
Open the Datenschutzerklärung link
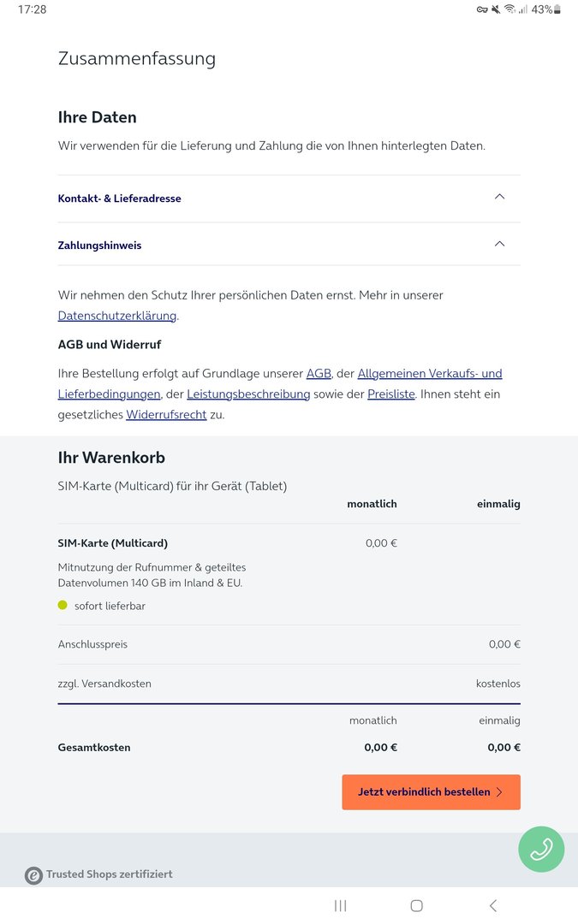pos(117,316)
